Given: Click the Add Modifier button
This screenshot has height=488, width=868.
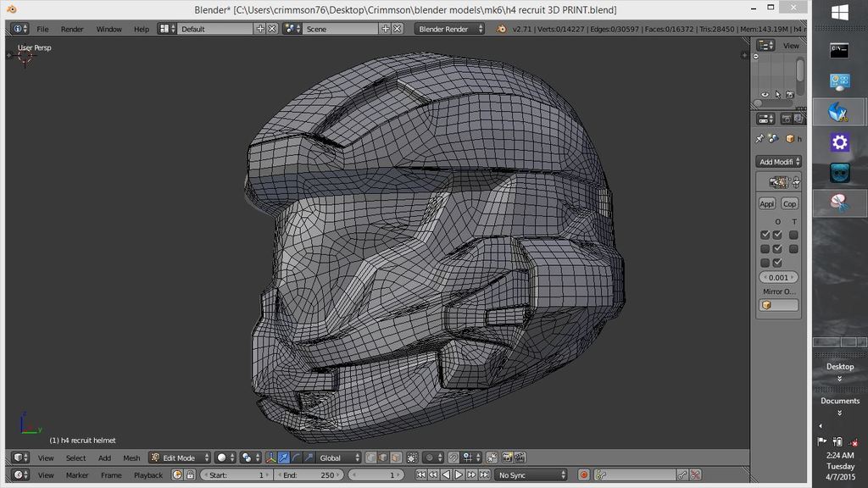Looking at the screenshot, I should coord(778,162).
